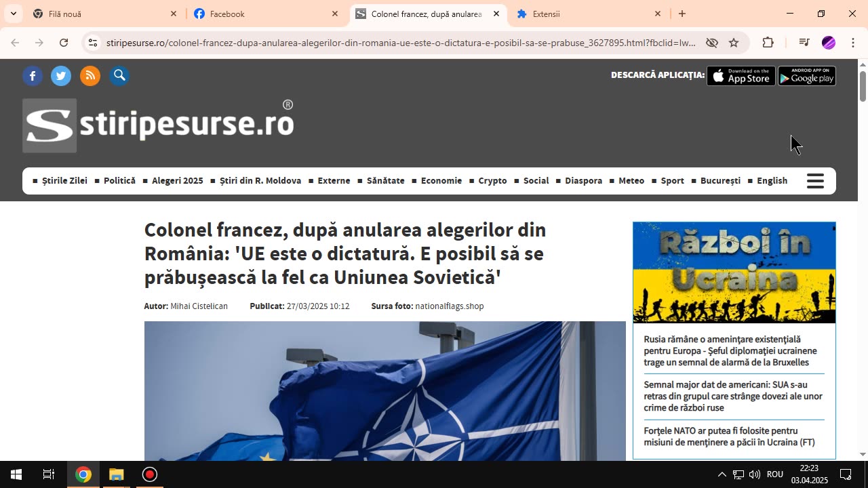Switch to English site version
The width and height of the screenshot is (868, 488).
(x=772, y=181)
